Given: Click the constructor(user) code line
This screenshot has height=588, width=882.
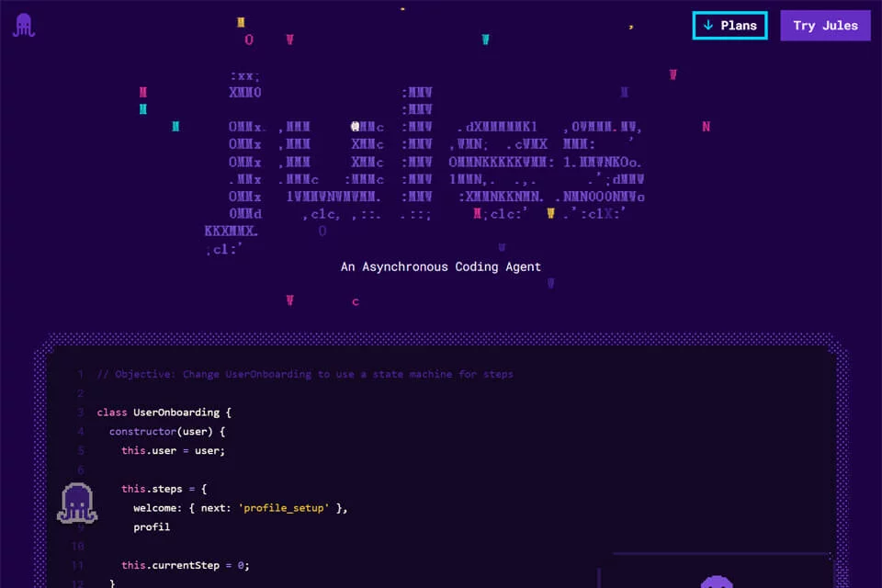Looking at the screenshot, I should point(167,432).
